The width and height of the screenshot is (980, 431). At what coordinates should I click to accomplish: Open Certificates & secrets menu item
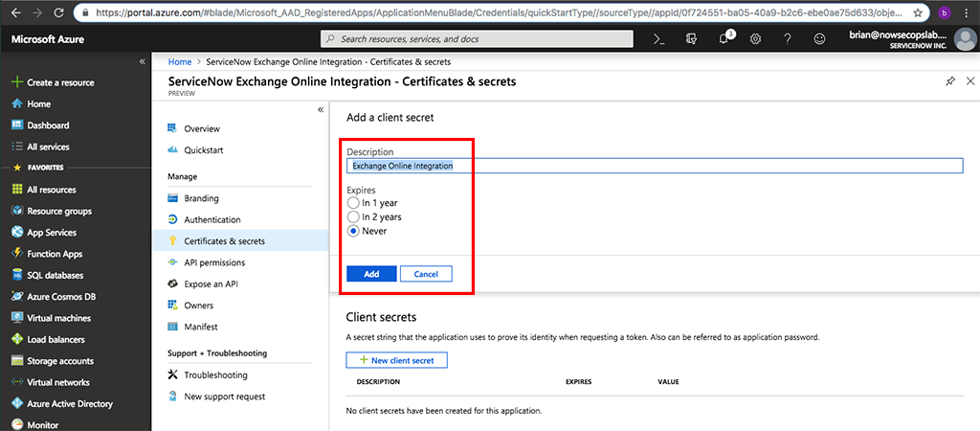[240, 240]
